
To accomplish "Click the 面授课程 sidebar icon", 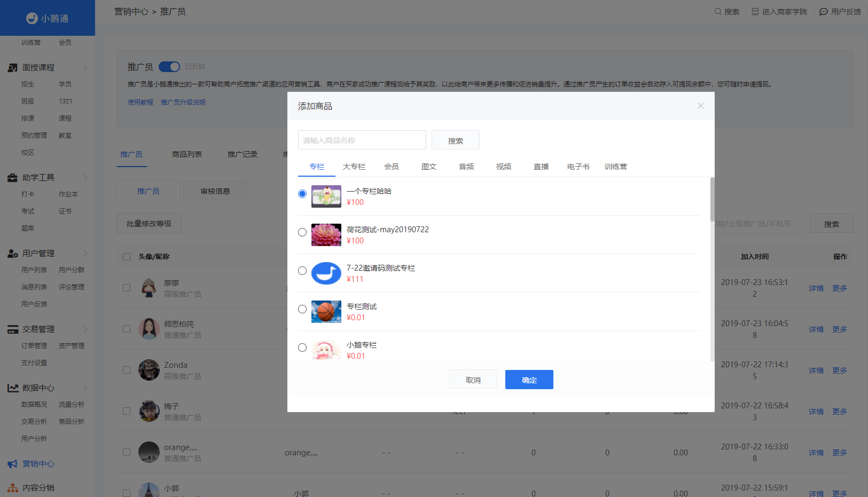I will click(x=13, y=68).
